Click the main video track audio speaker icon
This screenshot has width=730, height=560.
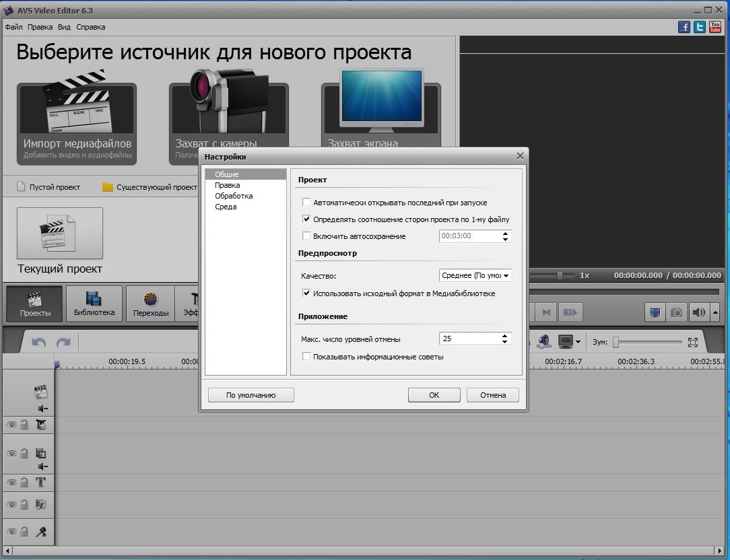pos(43,409)
